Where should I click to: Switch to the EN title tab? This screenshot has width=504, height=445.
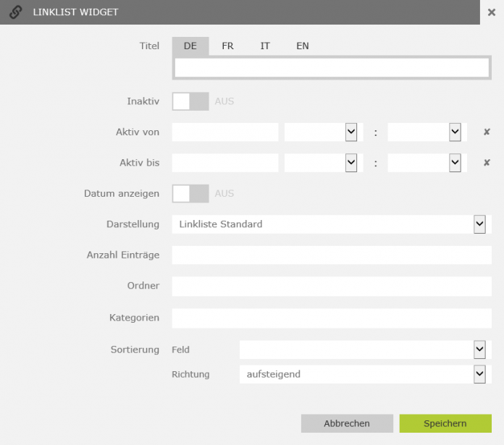pyautogui.click(x=303, y=46)
